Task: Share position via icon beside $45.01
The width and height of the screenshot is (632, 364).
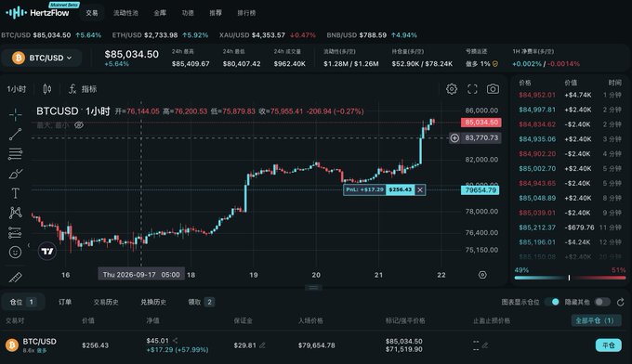Action: pos(175,341)
